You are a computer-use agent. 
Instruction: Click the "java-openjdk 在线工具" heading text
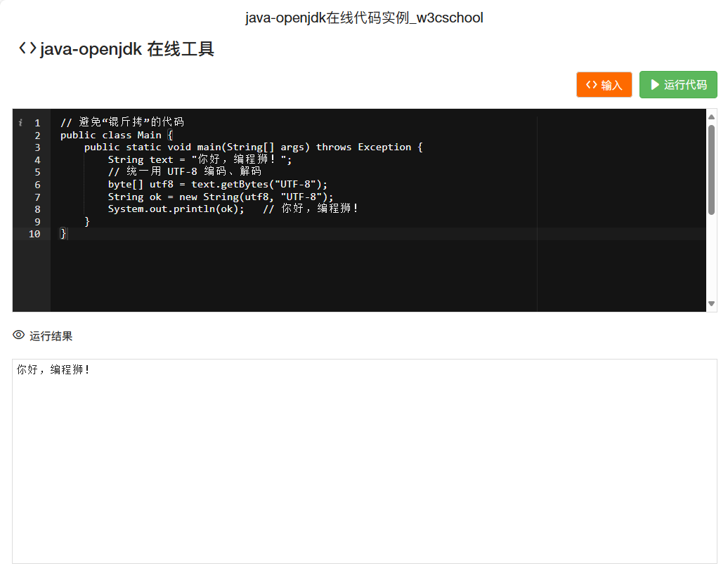127,49
